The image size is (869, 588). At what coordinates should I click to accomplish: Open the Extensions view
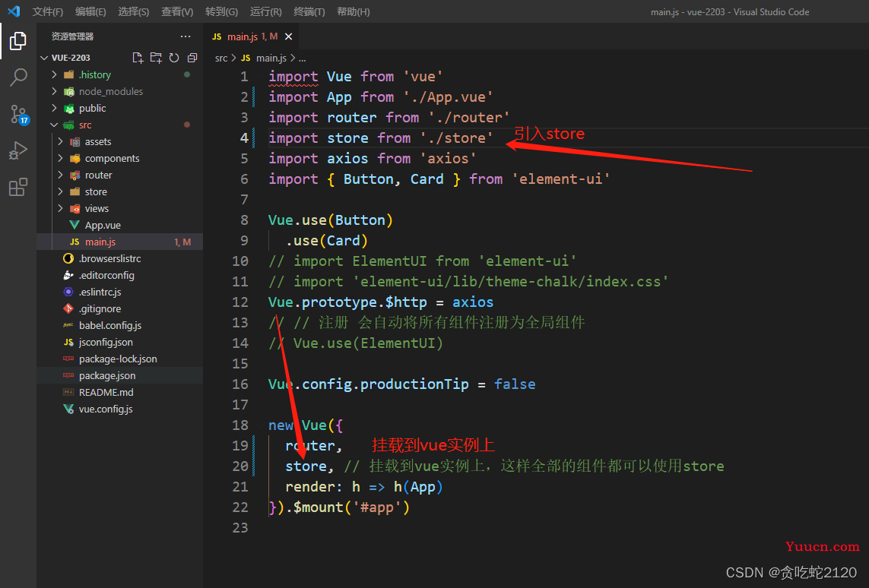click(x=17, y=187)
